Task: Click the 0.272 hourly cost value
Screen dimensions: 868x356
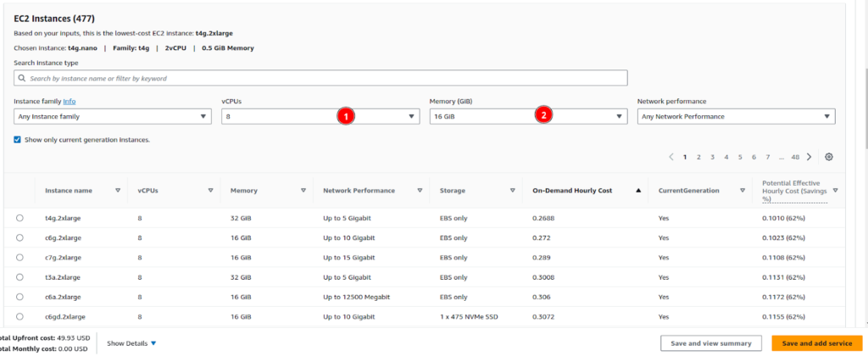Action: click(x=542, y=237)
